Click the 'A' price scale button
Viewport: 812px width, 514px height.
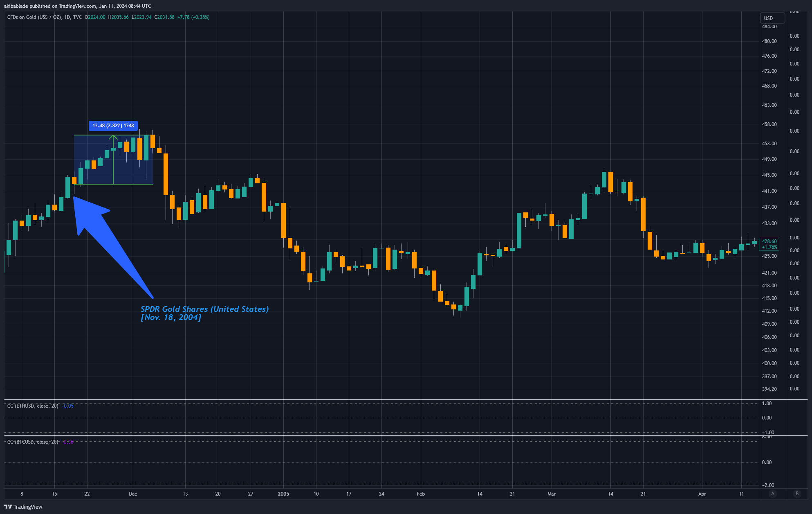pyautogui.click(x=772, y=494)
